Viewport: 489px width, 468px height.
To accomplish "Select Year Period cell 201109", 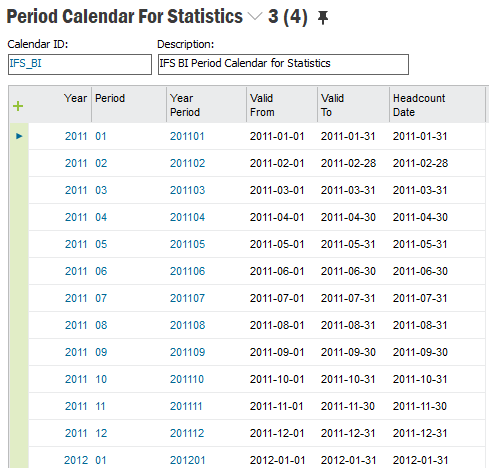I will tap(187, 352).
